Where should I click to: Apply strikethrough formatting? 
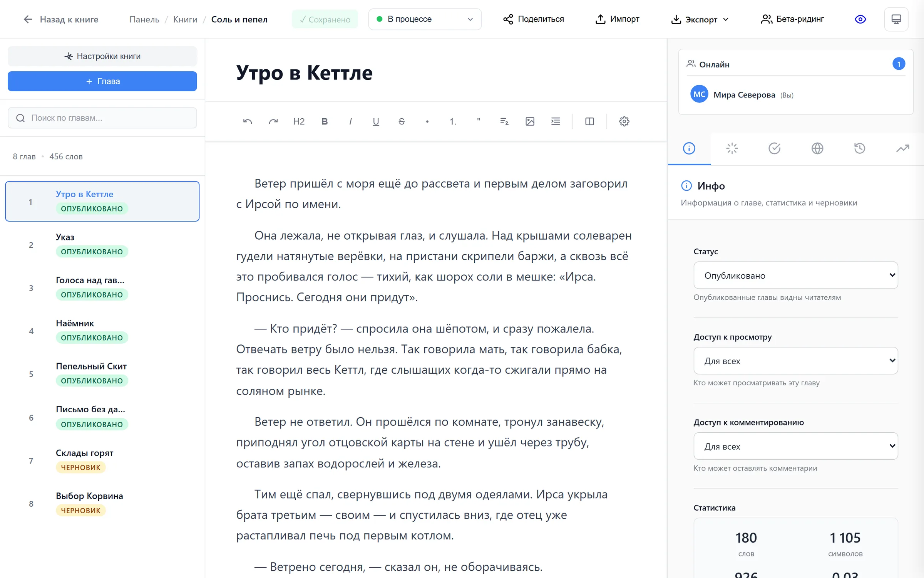(402, 121)
